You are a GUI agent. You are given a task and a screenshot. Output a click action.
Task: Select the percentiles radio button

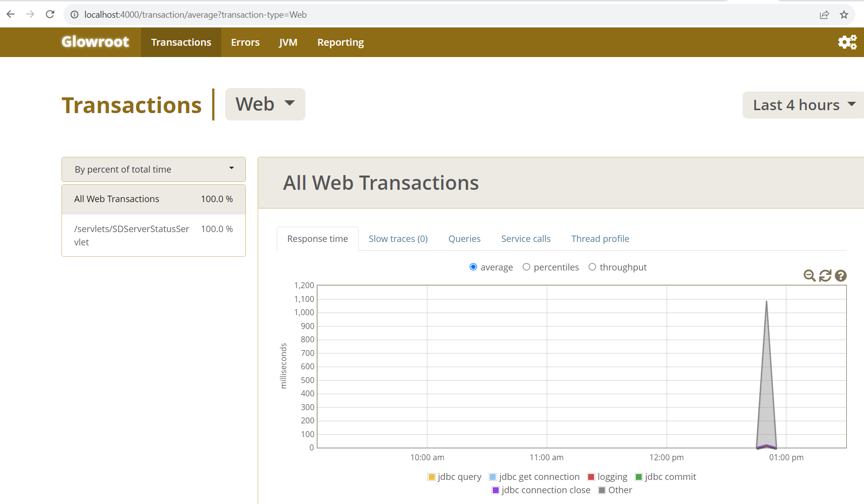pos(526,267)
